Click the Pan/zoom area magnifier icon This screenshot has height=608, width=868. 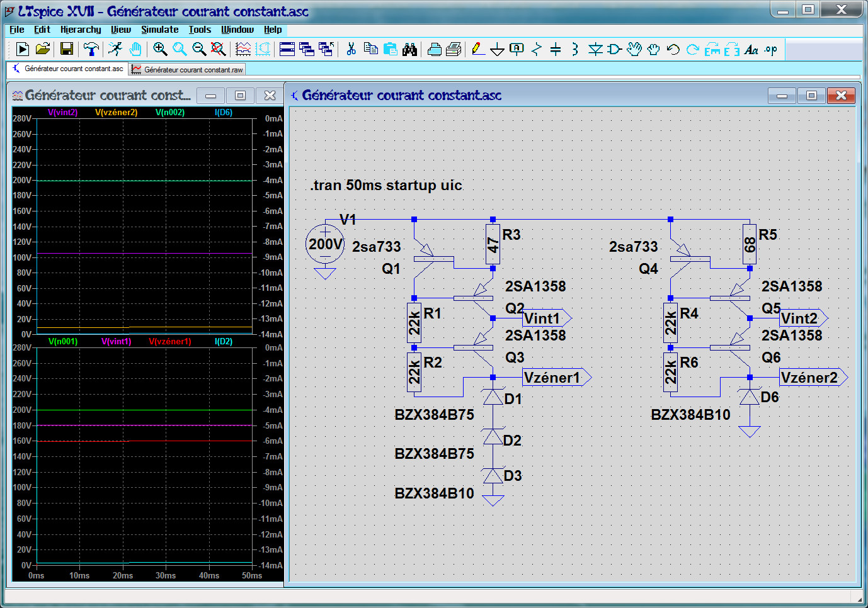(180, 49)
